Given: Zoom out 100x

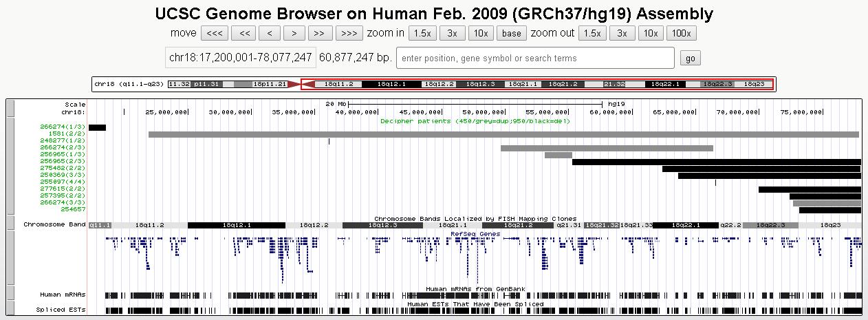Looking at the screenshot, I should [x=682, y=33].
